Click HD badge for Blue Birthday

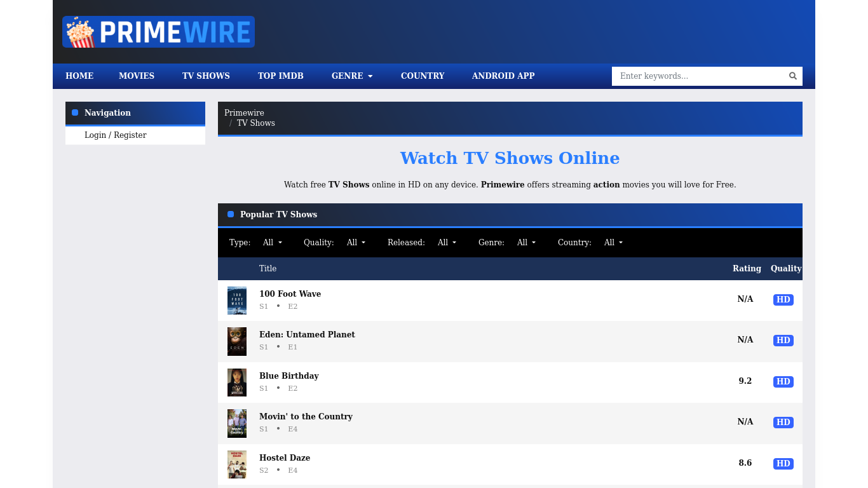(x=783, y=382)
